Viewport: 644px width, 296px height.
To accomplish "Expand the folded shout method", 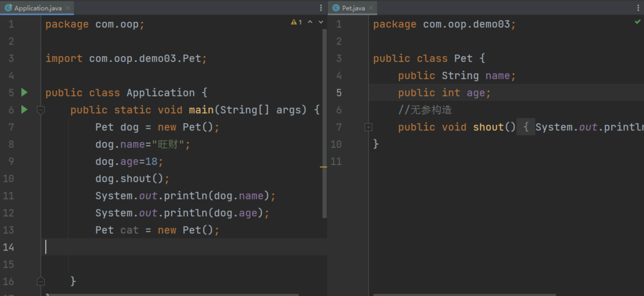I will (x=368, y=127).
